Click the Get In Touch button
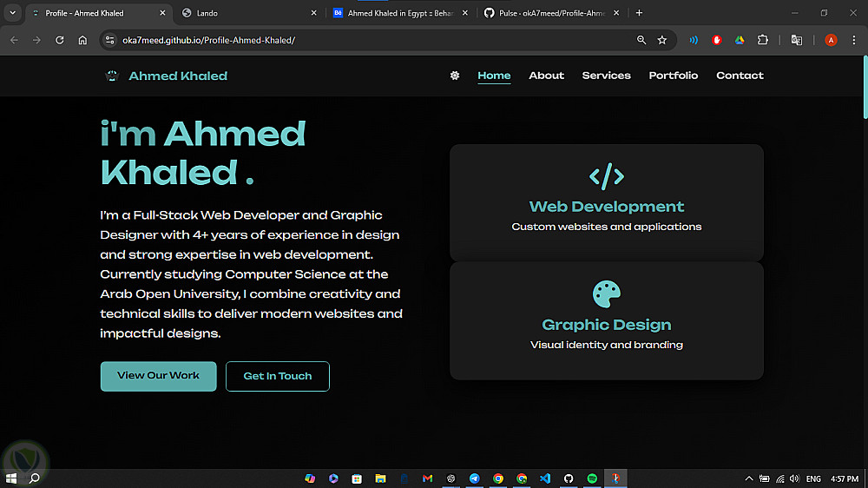The image size is (868, 488). click(278, 376)
